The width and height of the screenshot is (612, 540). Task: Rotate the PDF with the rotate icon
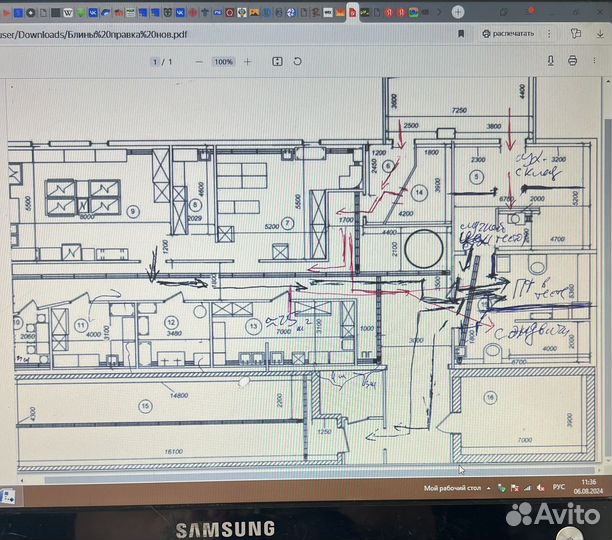[x=295, y=61]
